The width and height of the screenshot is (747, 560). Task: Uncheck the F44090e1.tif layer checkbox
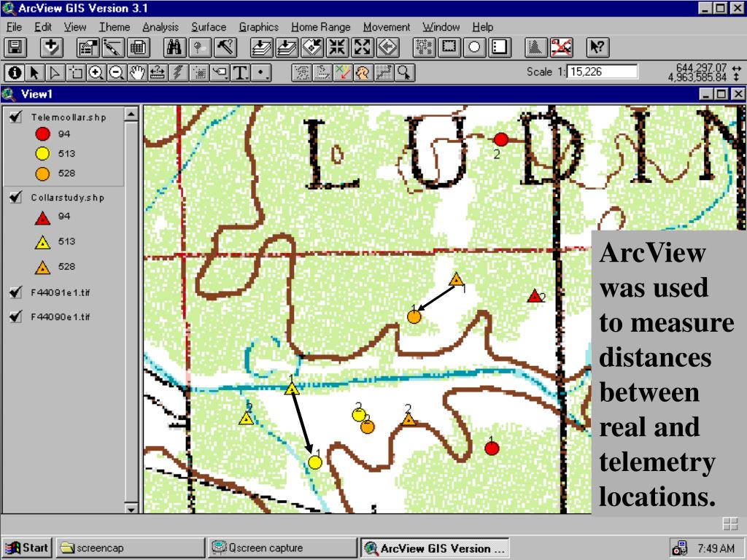(x=16, y=316)
